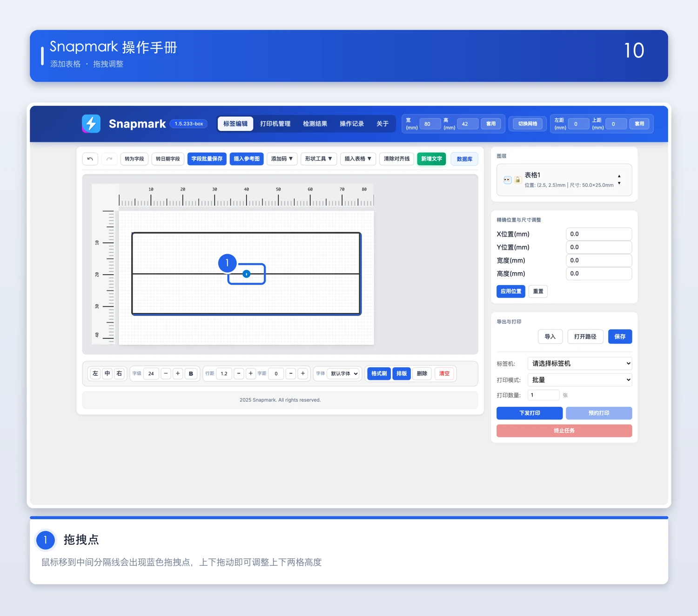
Task: Click 下发打印 button
Action: click(x=530, y=413)
